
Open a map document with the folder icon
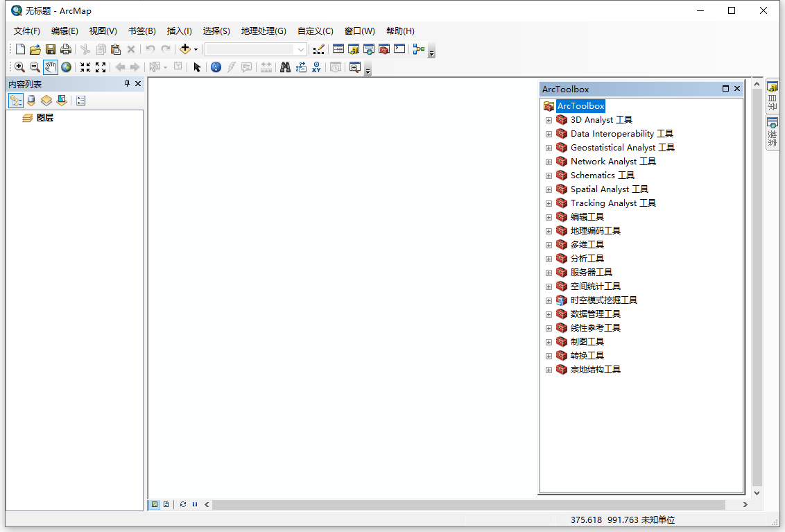tap(35, 49)
